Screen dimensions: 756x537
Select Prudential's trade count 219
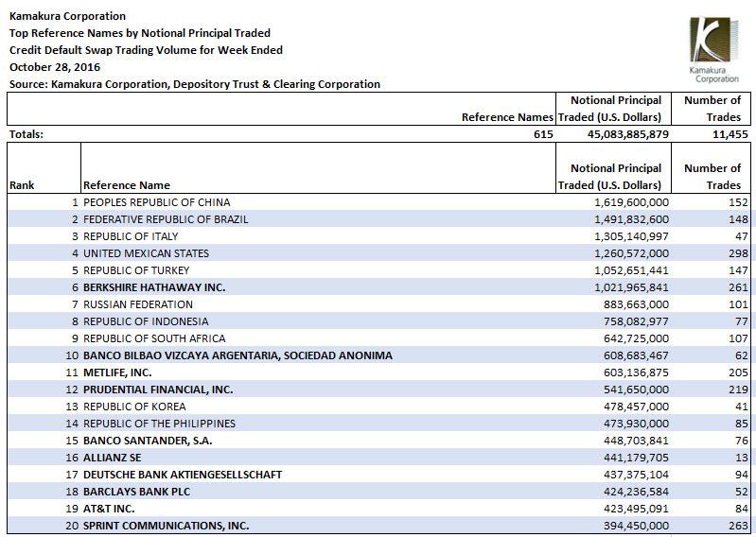click(739, 390)
